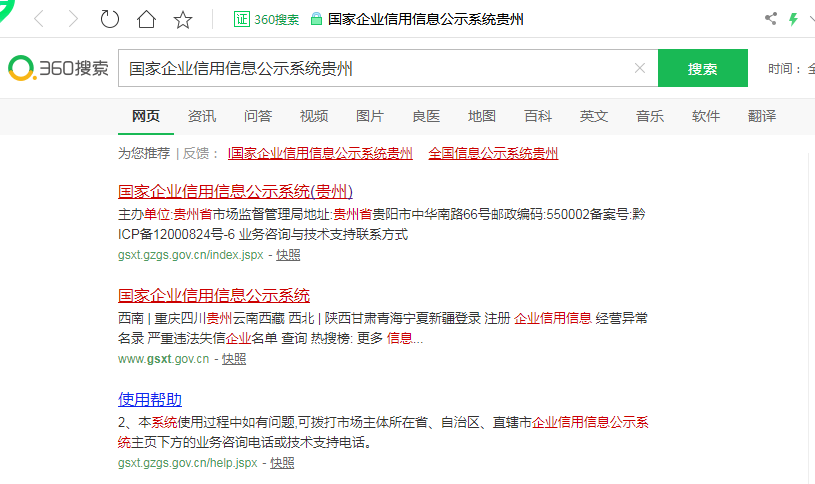Open 快照 for the help.jspx result
This screenshot has width=815, height=484.
tap(282, 463)
